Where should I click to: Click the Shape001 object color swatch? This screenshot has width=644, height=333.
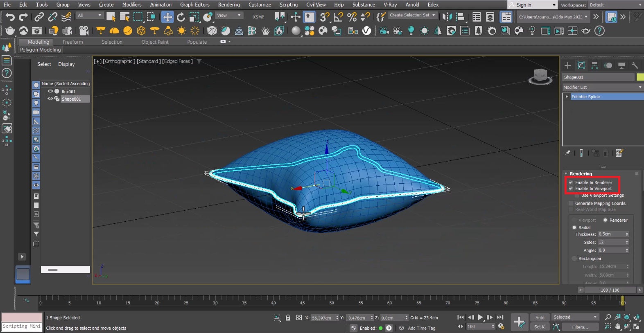tap(640, 77)
